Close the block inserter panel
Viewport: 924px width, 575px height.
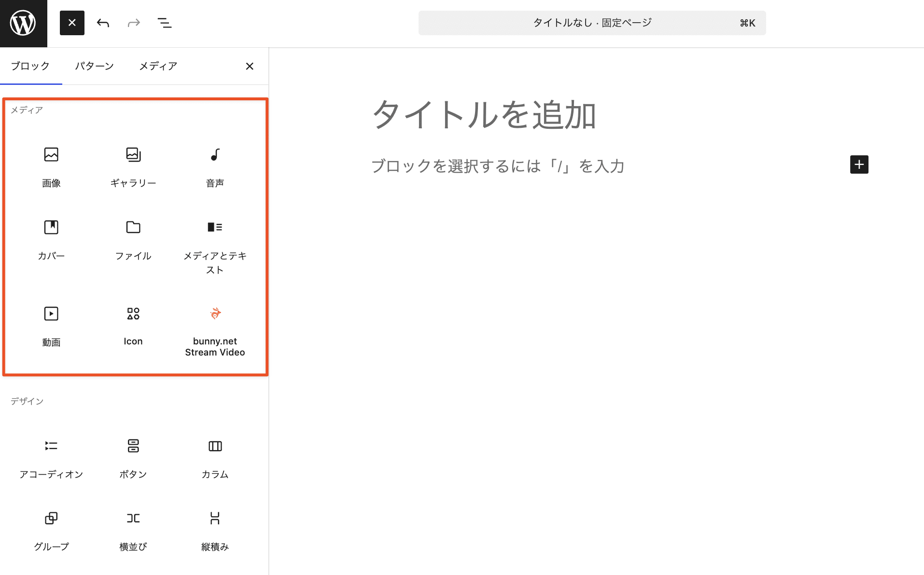[250, 66]
